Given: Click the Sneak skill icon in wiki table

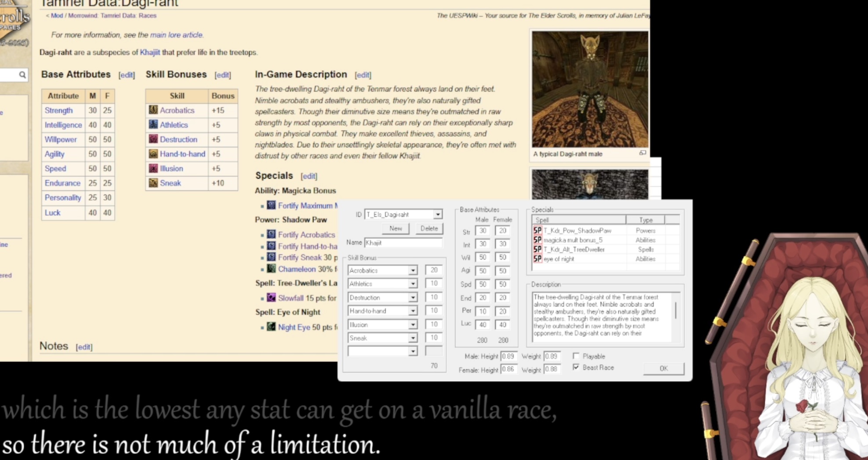Looking at the screenshot, I should coord(153,183).
